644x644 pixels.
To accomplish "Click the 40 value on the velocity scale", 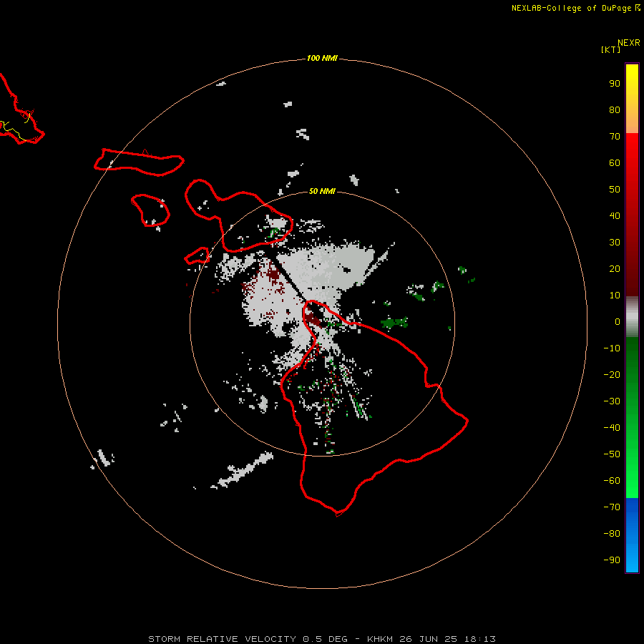I will (615, 215).
